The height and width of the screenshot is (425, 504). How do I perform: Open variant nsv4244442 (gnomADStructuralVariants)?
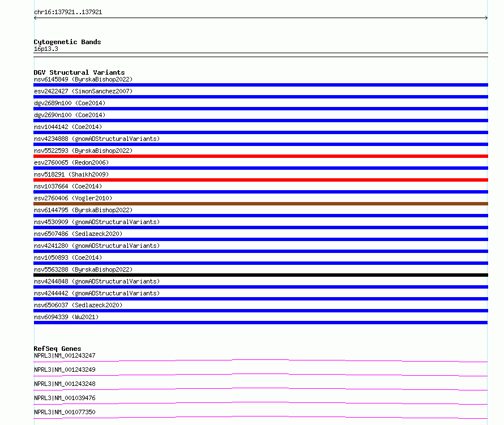click(97, 293)
